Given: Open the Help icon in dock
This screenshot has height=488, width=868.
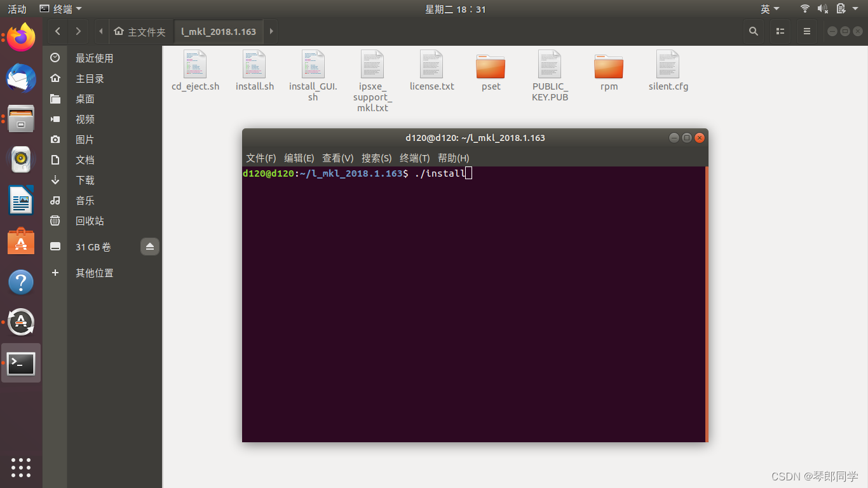Looking at the screenshot, I should [x=21, y=282].
